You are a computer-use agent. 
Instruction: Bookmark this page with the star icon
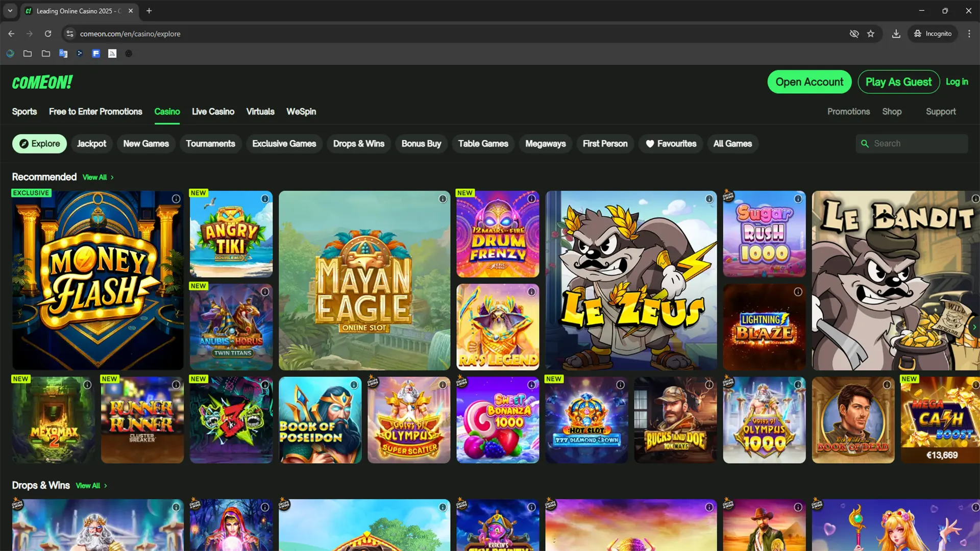pos(871,34)
